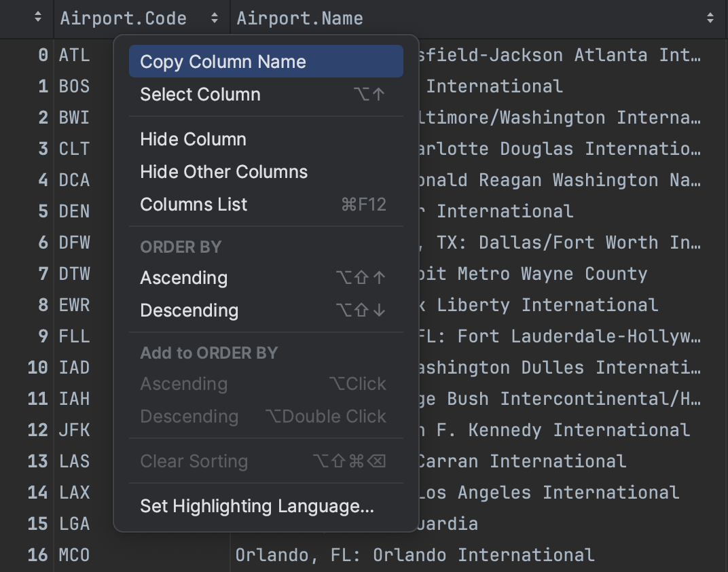Click the Airport.Code column header
The width and height of the screenshot is (728, 572).
[122, 18]
